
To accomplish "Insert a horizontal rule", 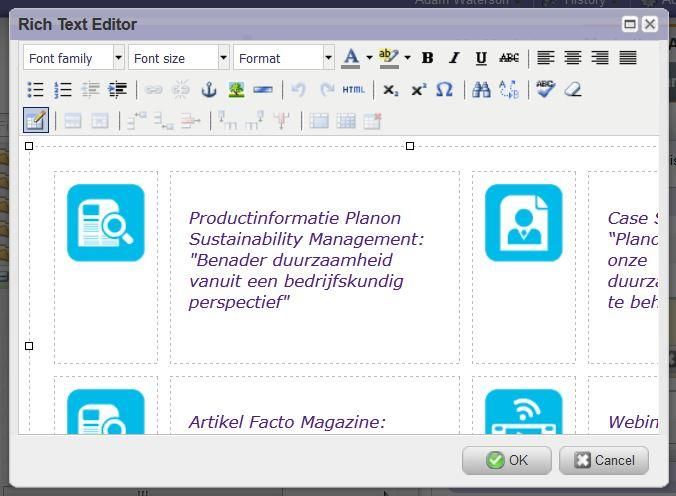I will (263, 90).
